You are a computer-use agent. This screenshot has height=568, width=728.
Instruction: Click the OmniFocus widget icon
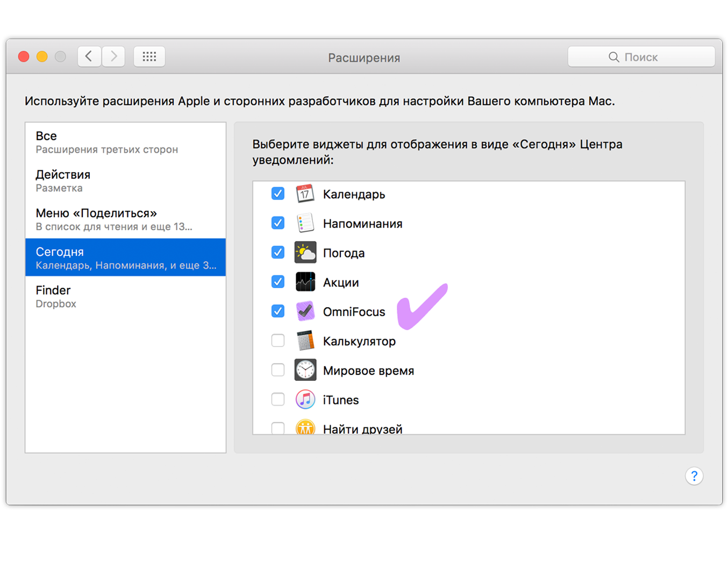point(305,311)
